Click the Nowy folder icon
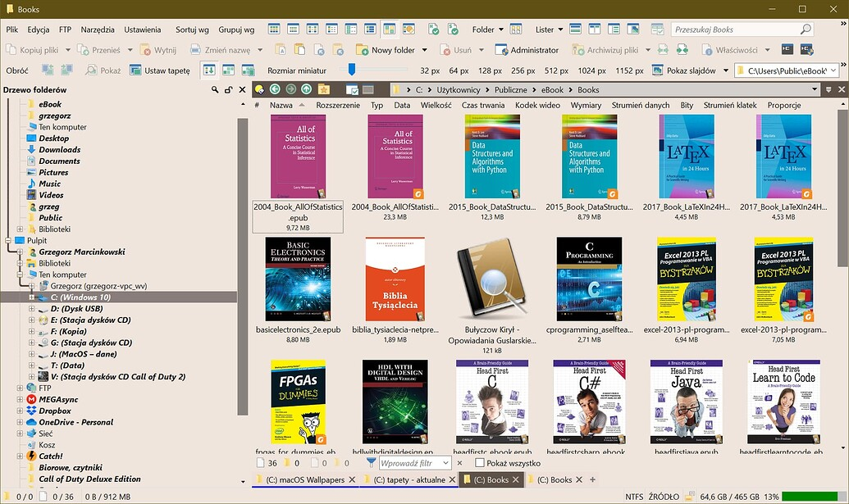The height and width of the screenshot is (504, 849). [x=362, y=50]
